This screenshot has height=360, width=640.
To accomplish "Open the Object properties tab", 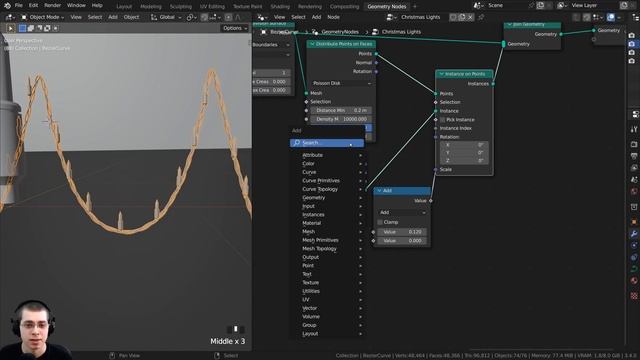I will (x=634, y=222).
